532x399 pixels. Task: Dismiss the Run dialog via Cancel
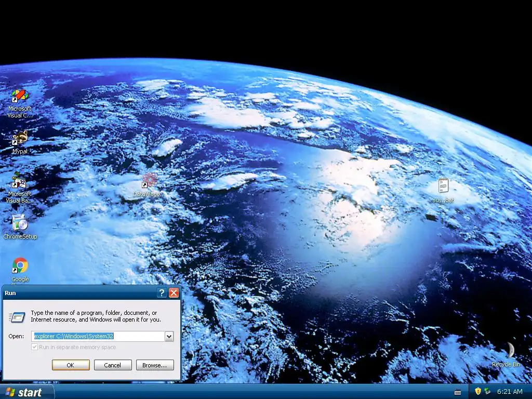point(113,365)
